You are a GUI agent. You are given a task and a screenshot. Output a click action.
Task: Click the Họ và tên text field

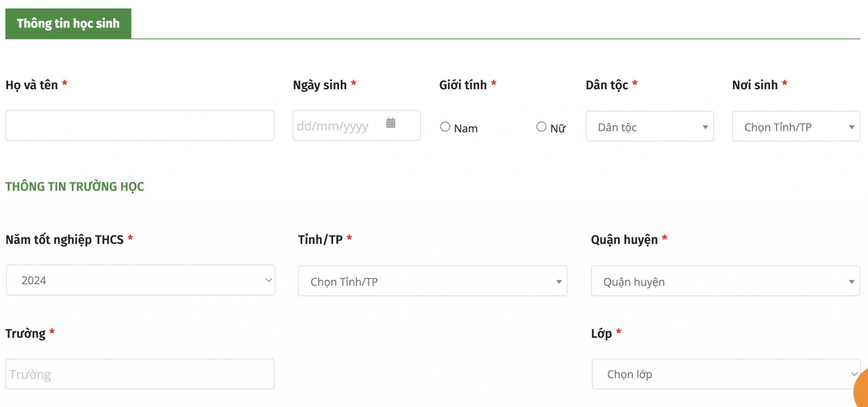click(140, 126)
